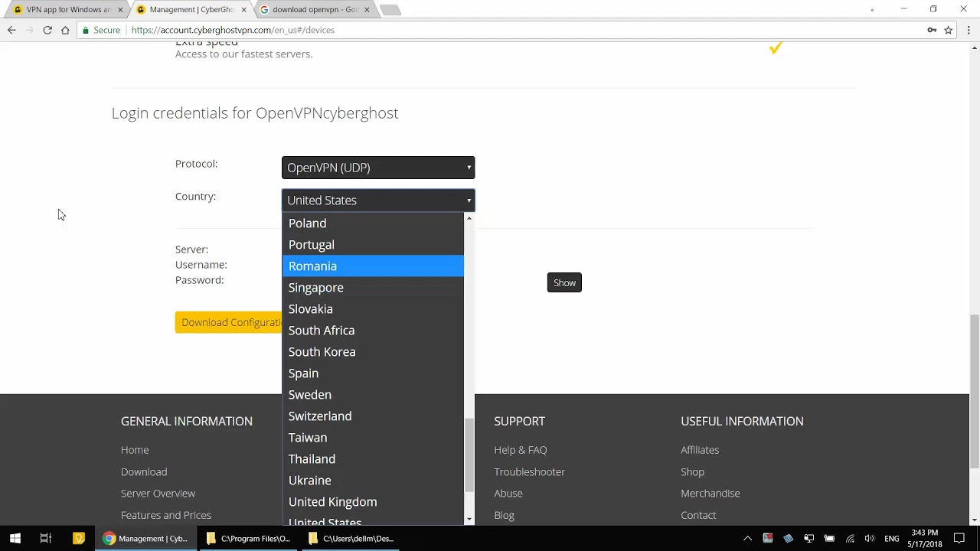Select Poland from country list

pos(373,223)
